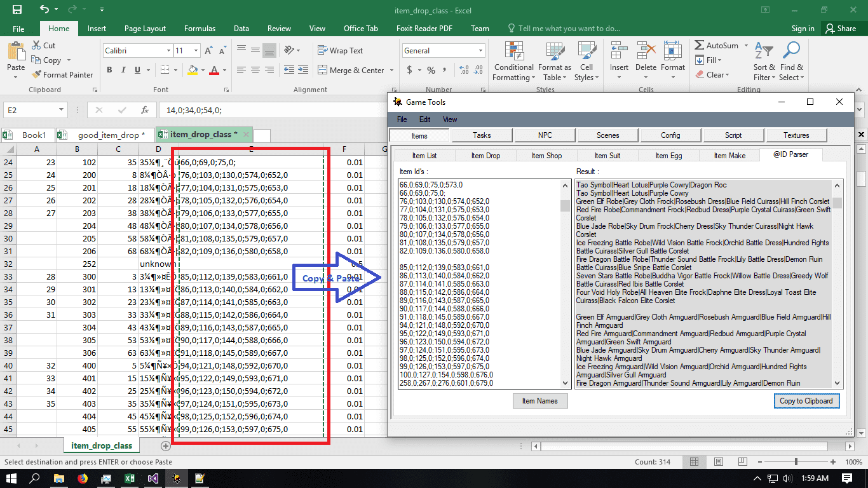Open the Cell Styles dropdown
Image resolution: width=868 pixels, height=488 pixels.
coord(586,62)
